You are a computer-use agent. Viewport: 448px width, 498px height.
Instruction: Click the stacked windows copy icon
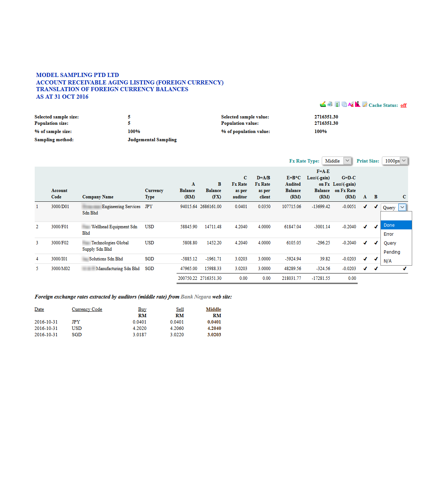(344, 105)
